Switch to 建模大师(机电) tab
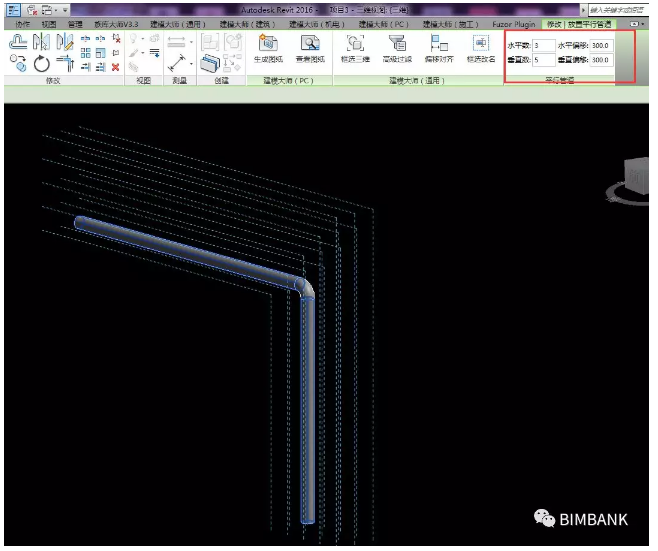Viewport: 658px width, 551px height. 317,24
